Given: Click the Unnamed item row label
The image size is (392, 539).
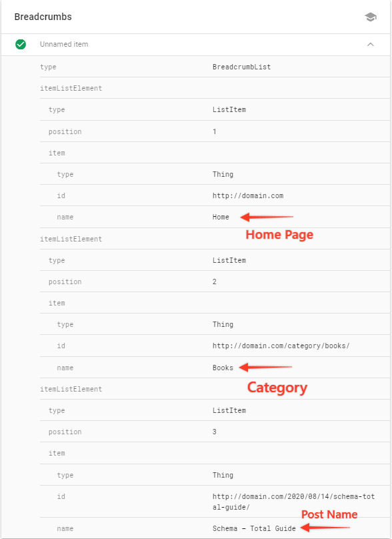Looking at the screenshot, I should coord(64,44).
